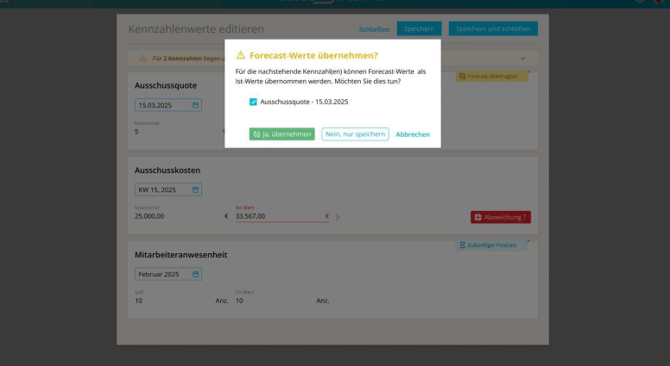This screenshot has height=366, width=670.
Task: Select the KW 15, 2025 period field
Action: coord(168,190)
